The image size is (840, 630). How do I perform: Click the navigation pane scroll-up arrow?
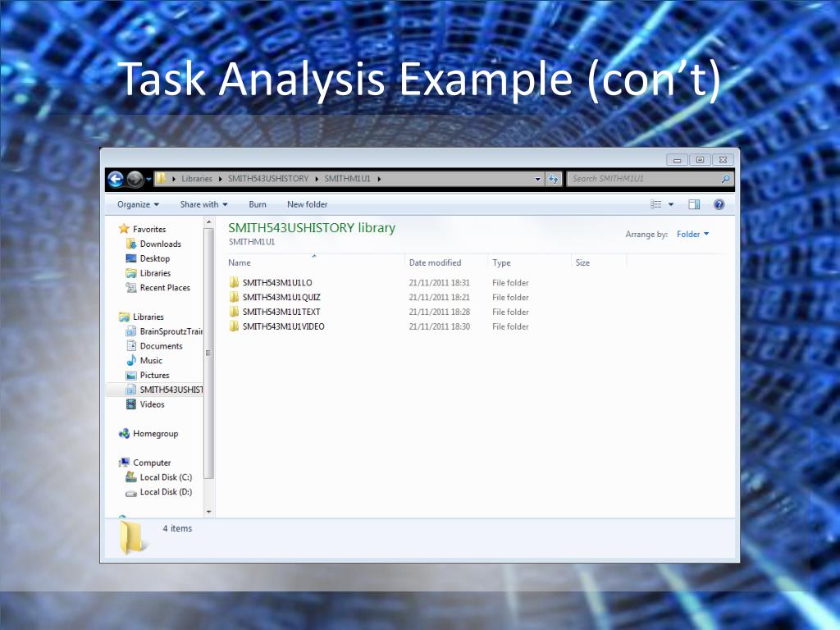[x=209, y=221]
